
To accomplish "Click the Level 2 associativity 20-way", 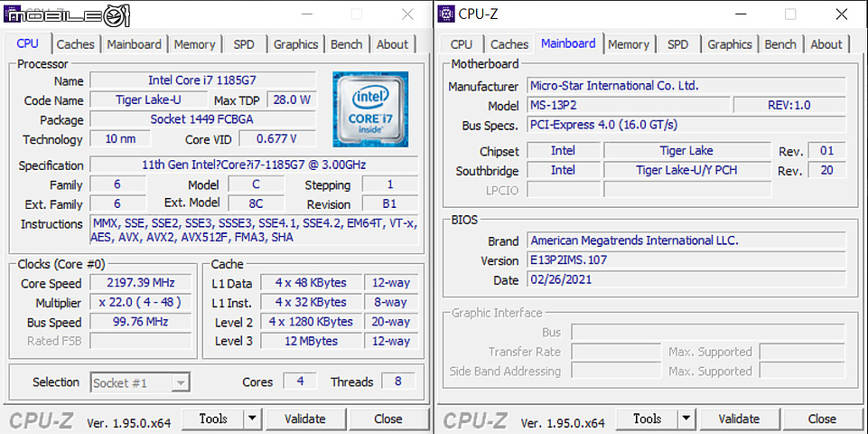I will 391,322.
